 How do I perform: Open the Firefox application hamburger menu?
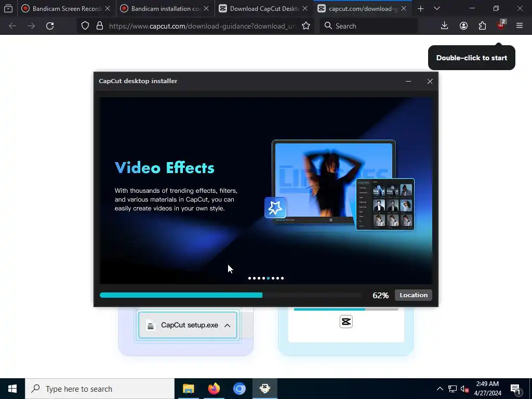[520, 26]
